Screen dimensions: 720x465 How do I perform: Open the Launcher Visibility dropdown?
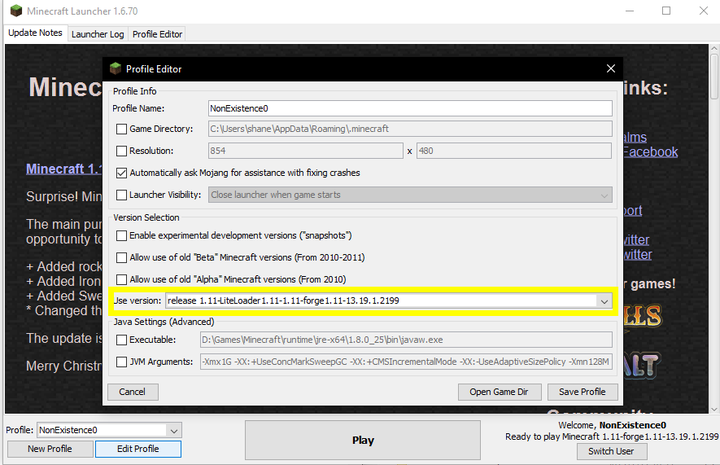click(604, 195)
